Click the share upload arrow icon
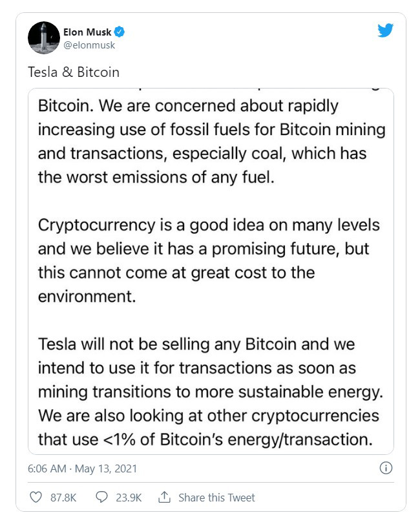The height and width of the screenshot is (526, 420). (164, 497)
